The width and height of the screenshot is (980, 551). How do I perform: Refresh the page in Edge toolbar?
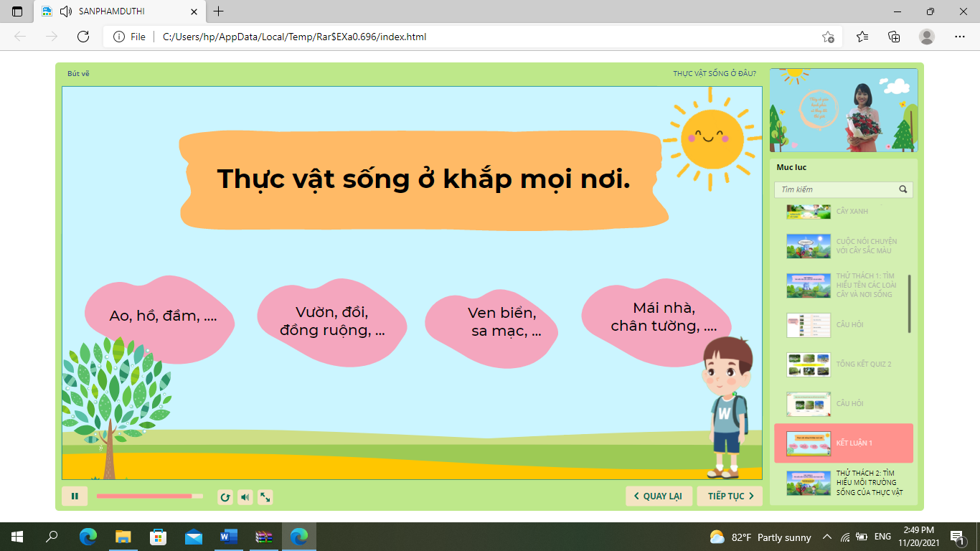83,37
